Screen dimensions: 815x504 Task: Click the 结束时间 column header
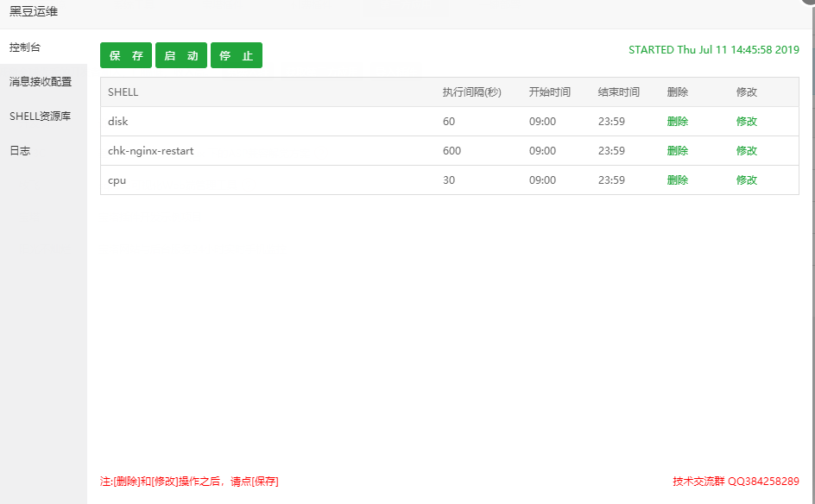pos(619,92)
